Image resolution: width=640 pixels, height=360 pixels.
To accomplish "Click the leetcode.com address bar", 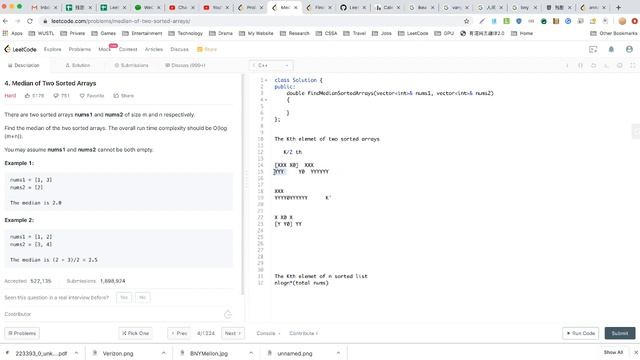I will pos(253,21).
